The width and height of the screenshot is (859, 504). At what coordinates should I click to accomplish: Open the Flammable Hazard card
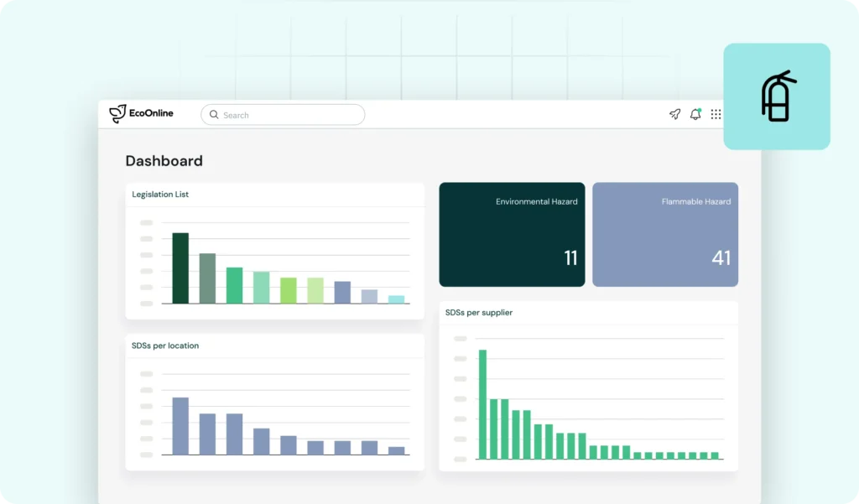tap(665, 235)
